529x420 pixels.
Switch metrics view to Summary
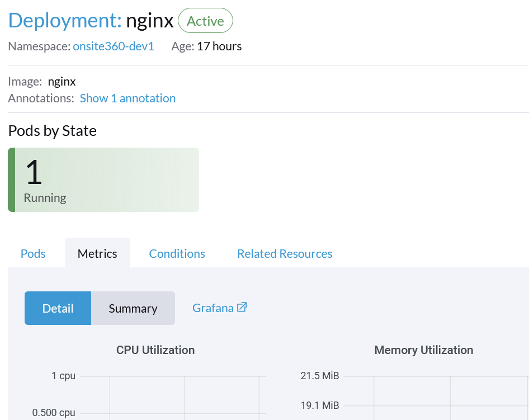[x=133, y=308]
